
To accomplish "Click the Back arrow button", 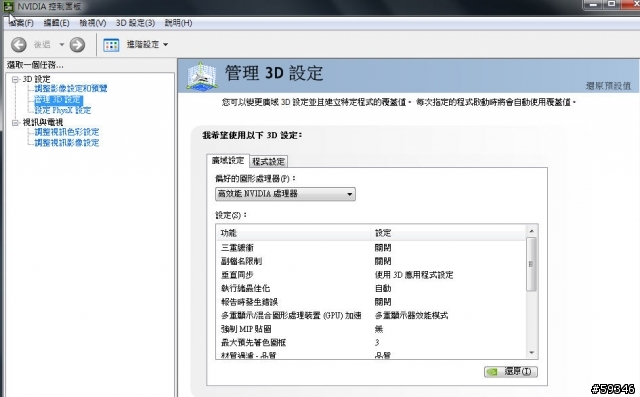I will point(19,45).
